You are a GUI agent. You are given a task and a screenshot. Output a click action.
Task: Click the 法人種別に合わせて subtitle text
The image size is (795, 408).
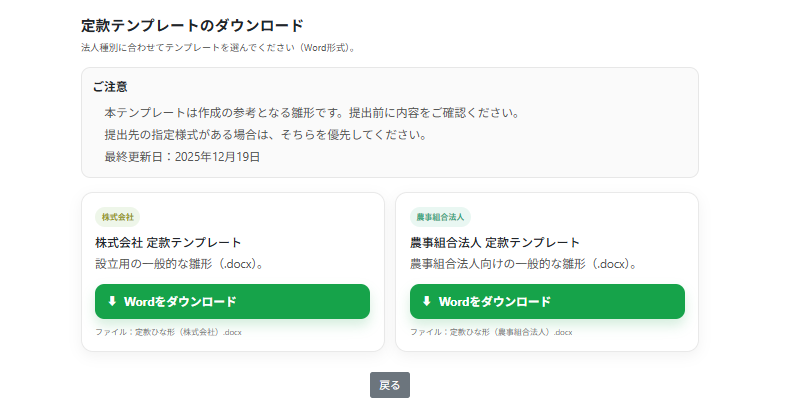(218, 47)
